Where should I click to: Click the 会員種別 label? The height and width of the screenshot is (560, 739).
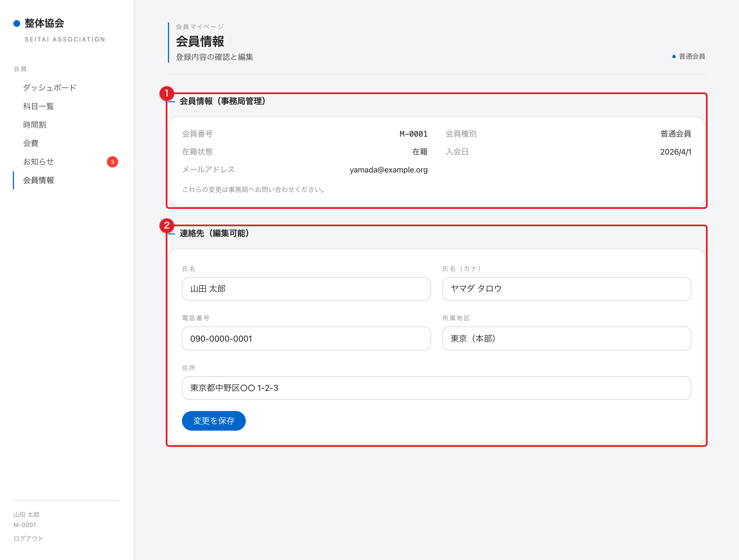pyautogui.click(x=461, y=134)
